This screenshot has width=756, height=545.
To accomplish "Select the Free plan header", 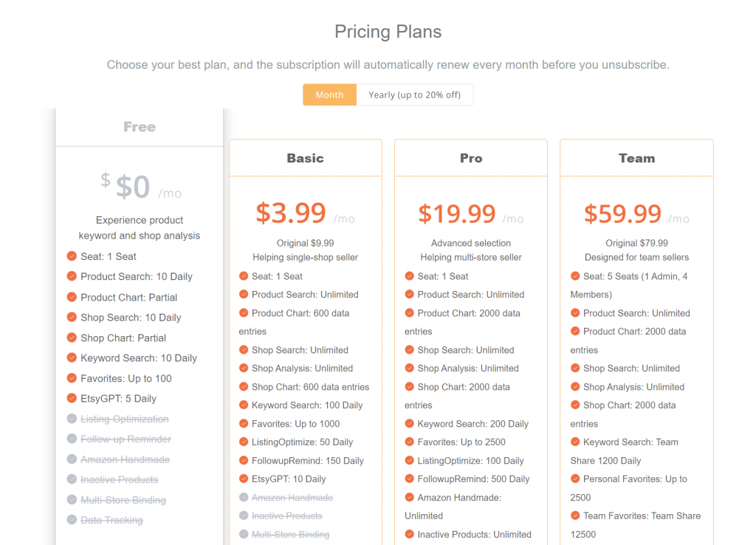I will (x=140, y=127).
